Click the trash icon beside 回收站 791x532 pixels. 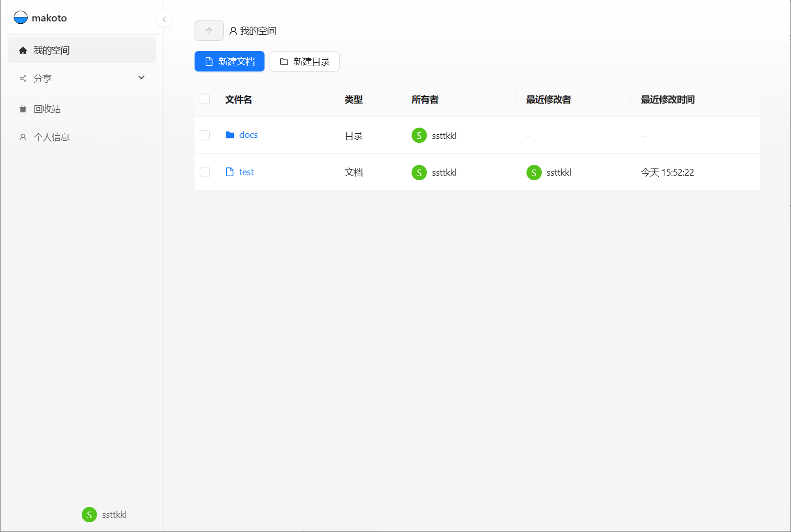[23, 109]
